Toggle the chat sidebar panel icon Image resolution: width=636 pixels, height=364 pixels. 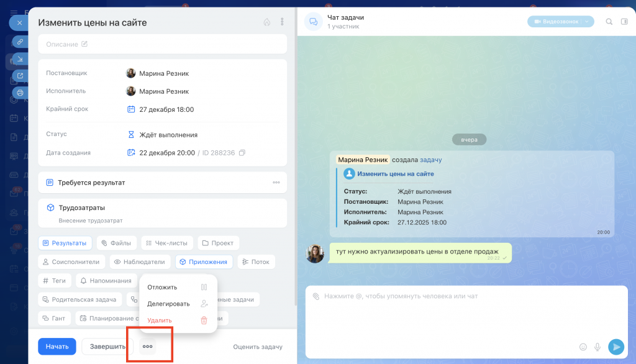625,22
